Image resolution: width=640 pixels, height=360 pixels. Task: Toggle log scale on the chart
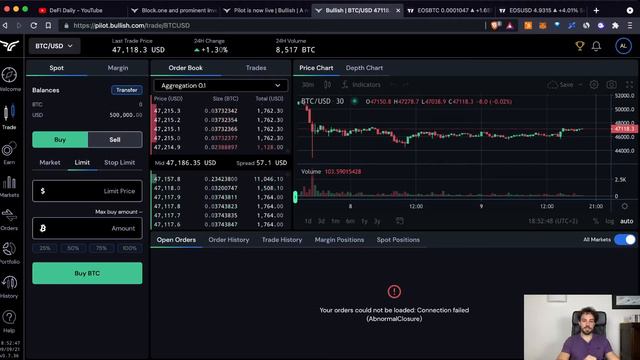(609, 221)
